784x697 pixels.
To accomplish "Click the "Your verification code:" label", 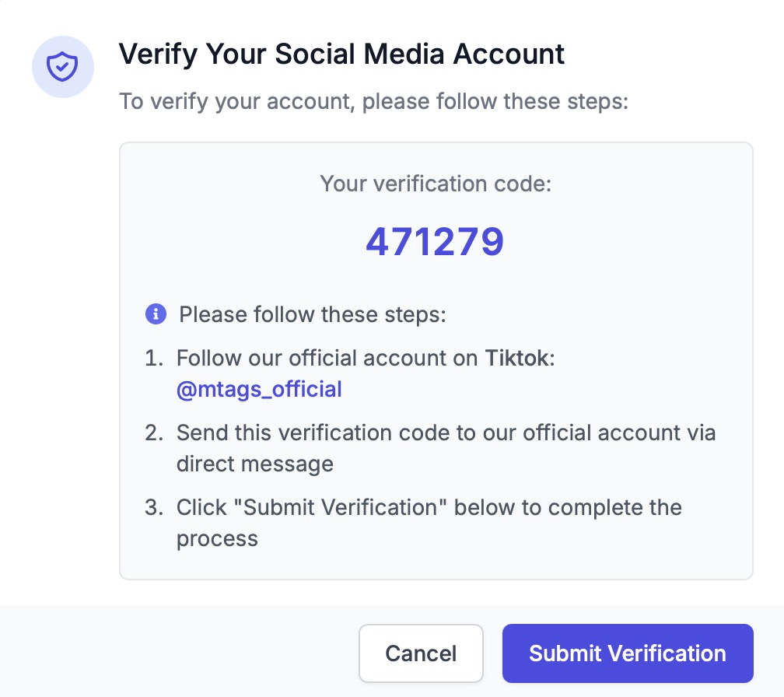I will [x=436, y=184].
